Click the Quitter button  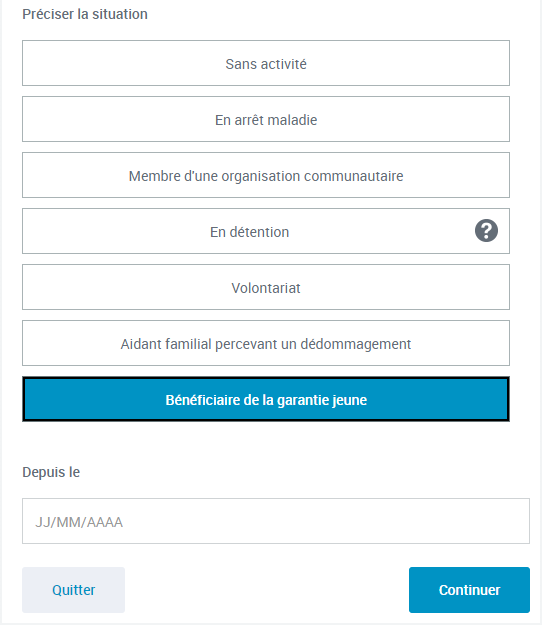[73, 590]
